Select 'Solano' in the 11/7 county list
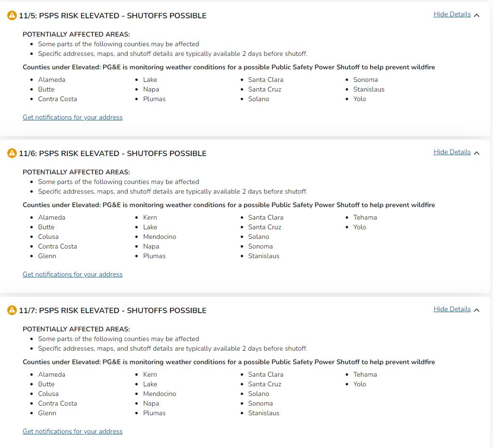Image resolution: width=493 pixels, height=448 pixels. [259, 394]
